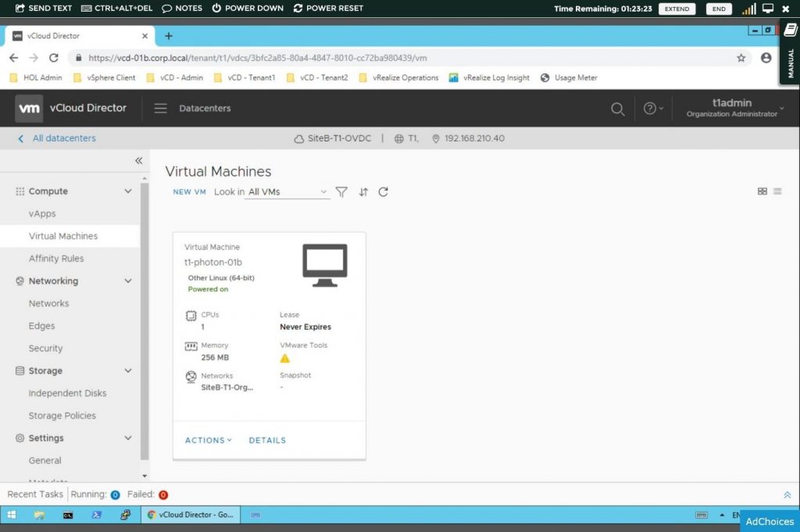
Task: Click the browser forward arrow
Action: point(34,58)
